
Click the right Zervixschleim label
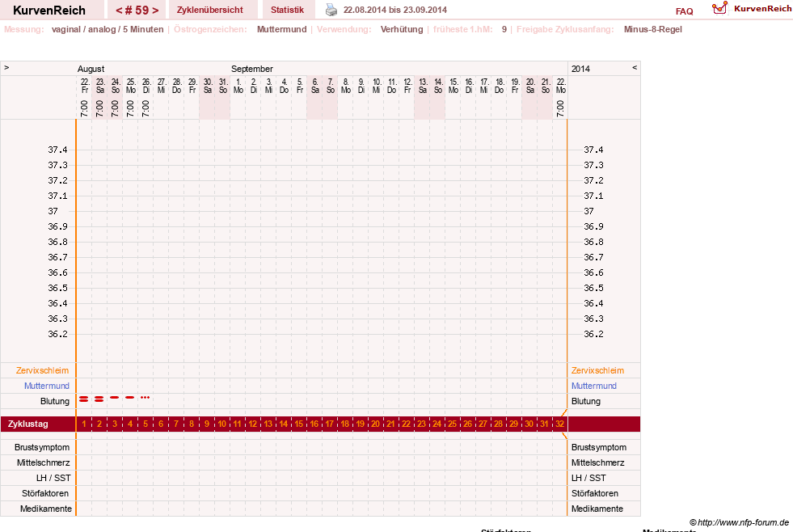[597, 370]
